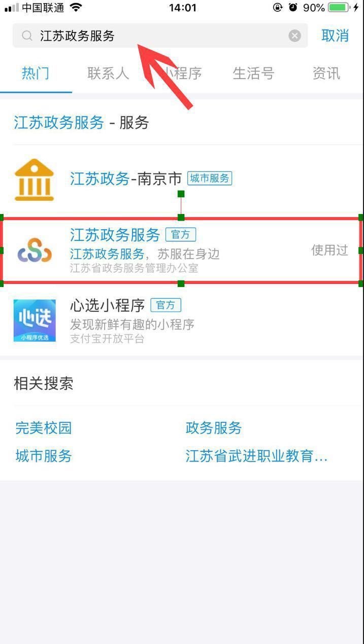The width and height of the screenshot is (364, 644).
Task: Open related search 城市服务
Action: click(44, 456)
